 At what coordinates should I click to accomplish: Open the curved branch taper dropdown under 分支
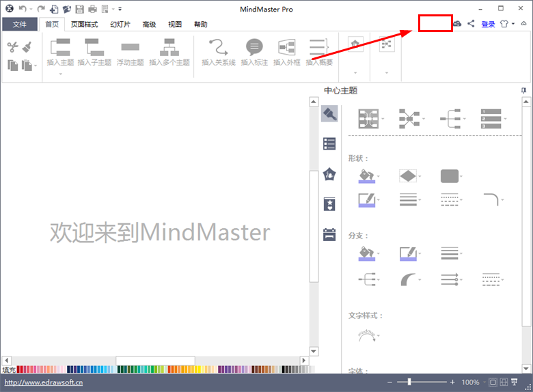coord(410,279)
